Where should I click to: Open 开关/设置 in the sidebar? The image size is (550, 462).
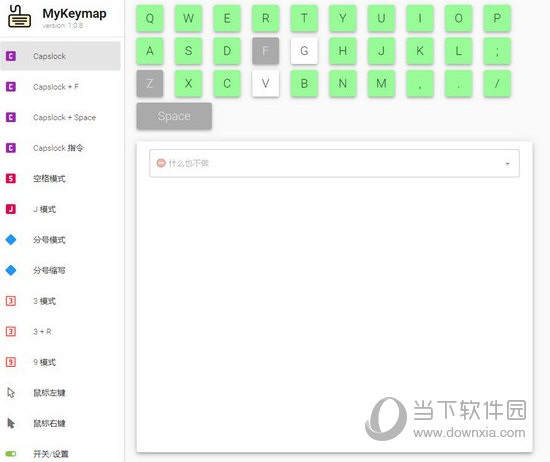click(x=60, y=454)
